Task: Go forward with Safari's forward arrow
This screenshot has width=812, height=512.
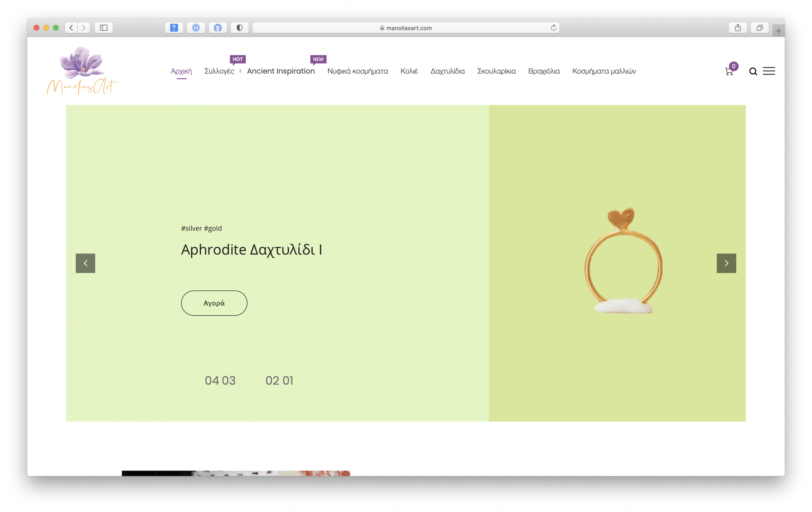Action: 84,28
